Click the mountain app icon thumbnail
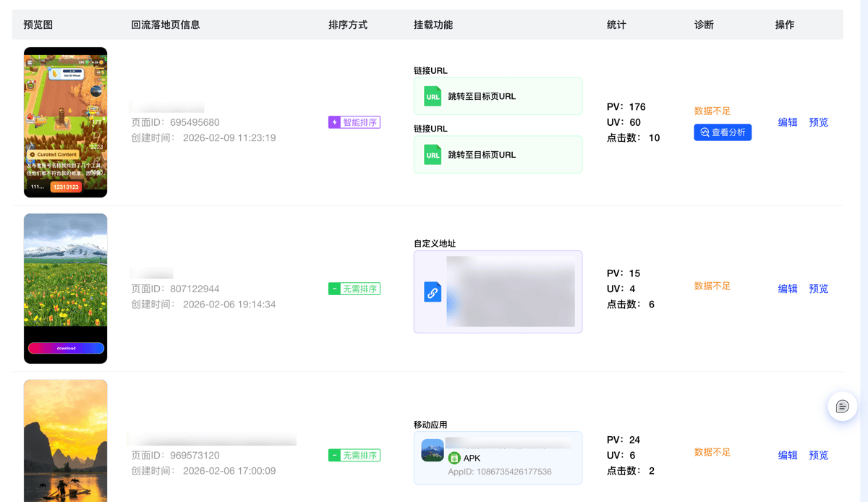 pos(433,450)
